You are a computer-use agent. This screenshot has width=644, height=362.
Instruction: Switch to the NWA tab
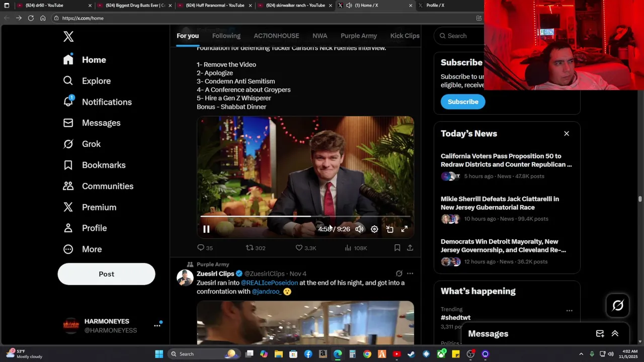[320, 36]
